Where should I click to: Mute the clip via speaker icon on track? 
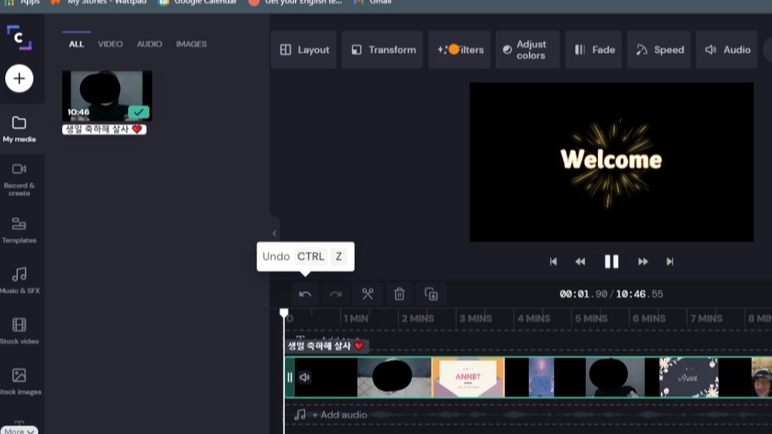point(305,378)
